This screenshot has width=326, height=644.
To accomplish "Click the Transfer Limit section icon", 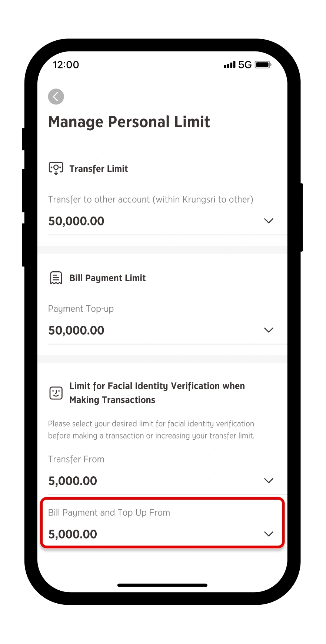I will (x=56, y=168).
